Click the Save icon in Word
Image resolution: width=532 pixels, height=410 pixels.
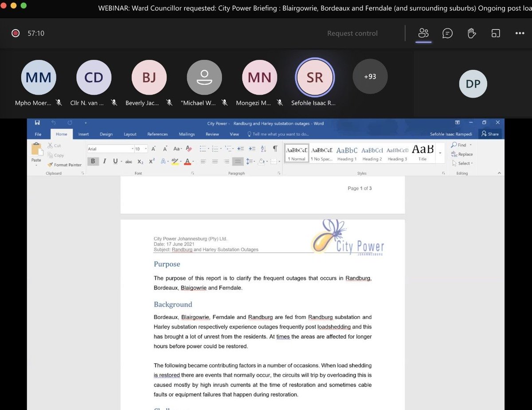click(x=37, y=123)
